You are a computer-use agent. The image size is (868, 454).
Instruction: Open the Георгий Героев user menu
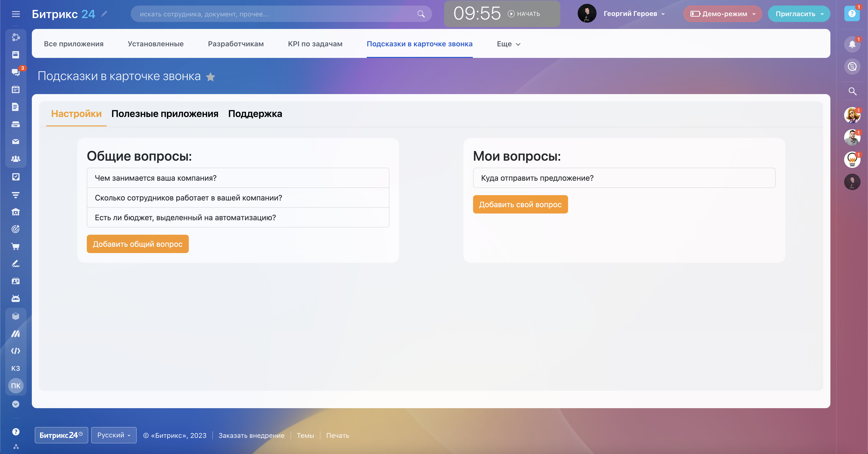[x=634, y=14]
